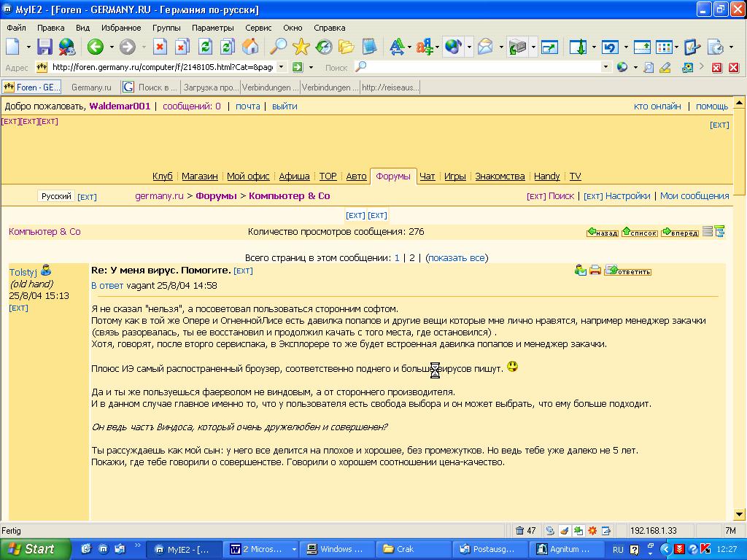Viewport: 747px width, 560px height.
Task: Go to the вперёд next thread button
Action: pos(680,232)
